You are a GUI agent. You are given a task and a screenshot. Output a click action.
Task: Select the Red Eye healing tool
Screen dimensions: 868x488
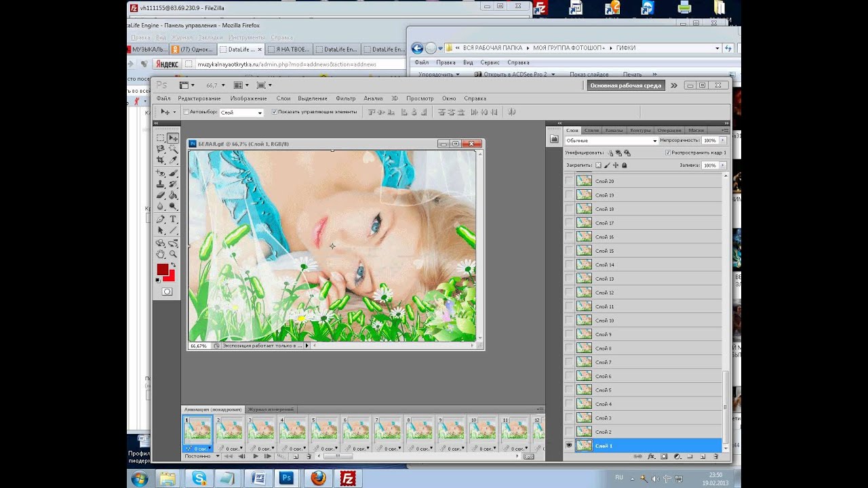point(161,174)
